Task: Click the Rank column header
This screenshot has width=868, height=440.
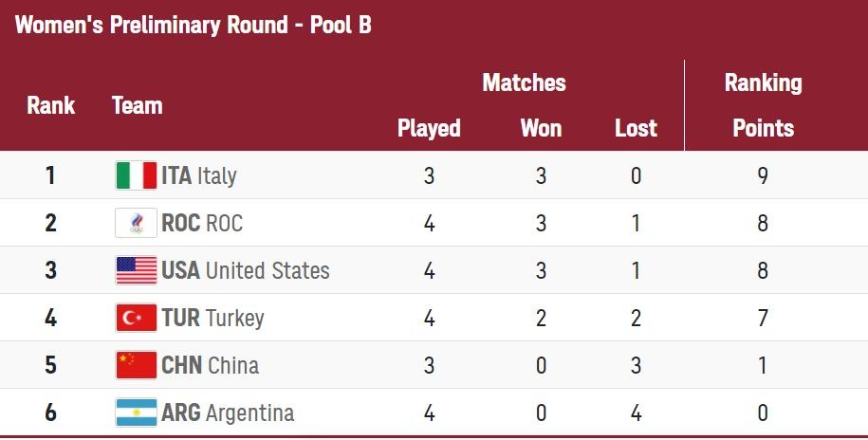Action: pos(50,105)
